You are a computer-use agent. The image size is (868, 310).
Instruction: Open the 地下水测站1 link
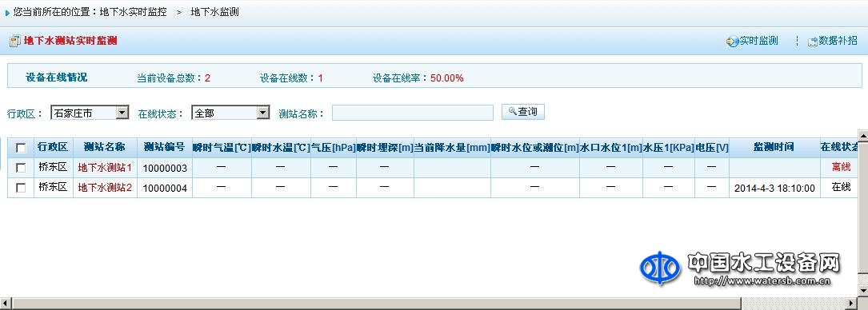click(x=105, y=167)
